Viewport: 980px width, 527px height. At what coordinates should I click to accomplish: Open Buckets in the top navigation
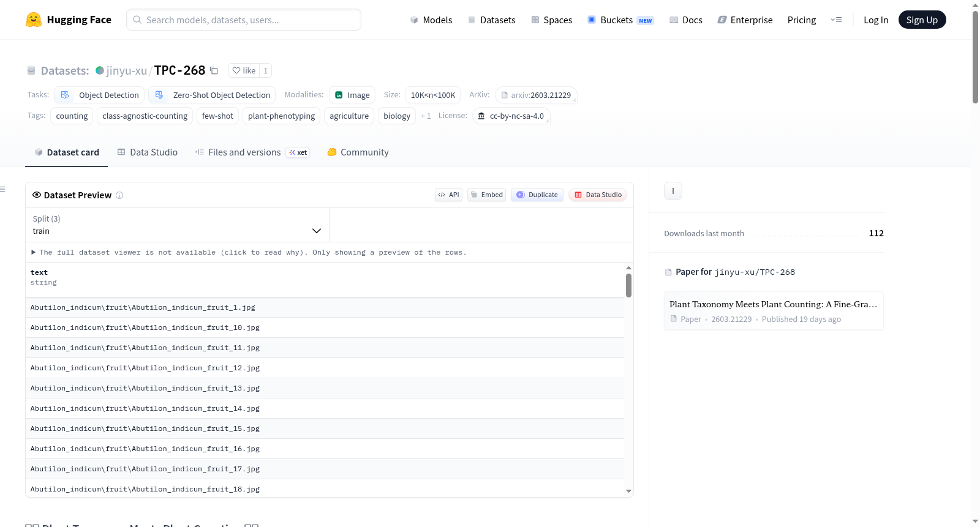(x=620, y=20)
